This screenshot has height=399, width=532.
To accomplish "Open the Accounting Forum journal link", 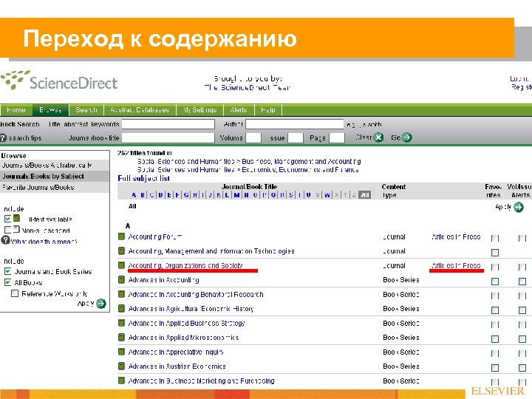I will [155, 237].
